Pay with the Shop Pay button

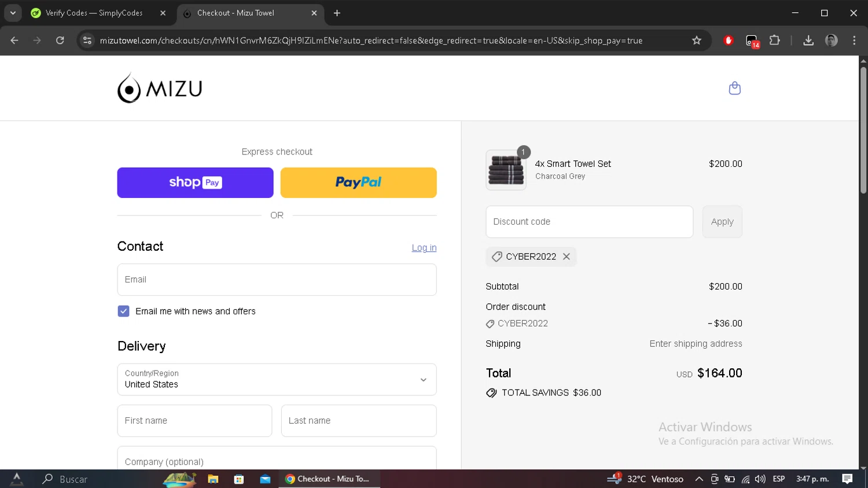point(195,183)
